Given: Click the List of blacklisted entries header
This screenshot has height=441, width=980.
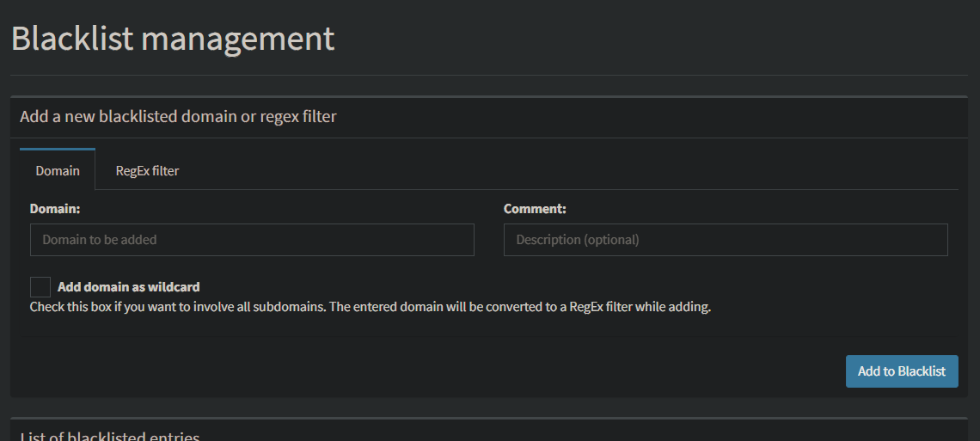Looking at the screenshot, I should [109, 436].
